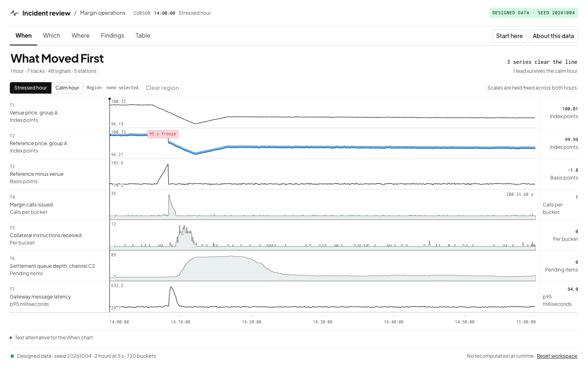Click the 95 s freeze annotation
The image size is (588, 368).
163,134
